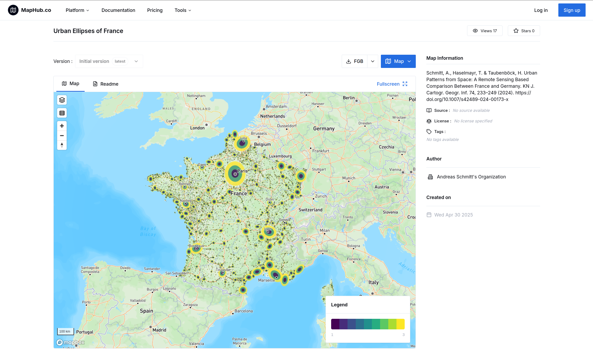The width and height of the screenshot is (593, 364).
Task: Click the Sign up button
Action: (572, 10)
